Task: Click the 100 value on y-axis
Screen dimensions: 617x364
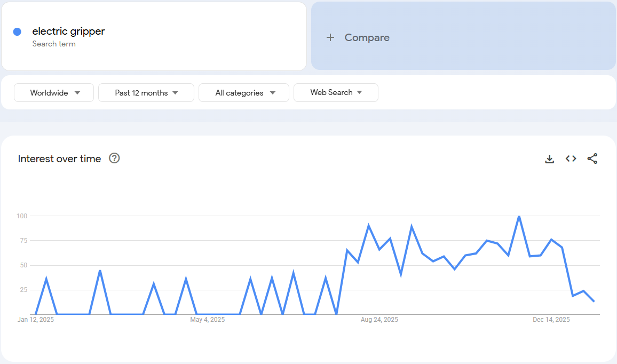Action: (x=21, y=216)
